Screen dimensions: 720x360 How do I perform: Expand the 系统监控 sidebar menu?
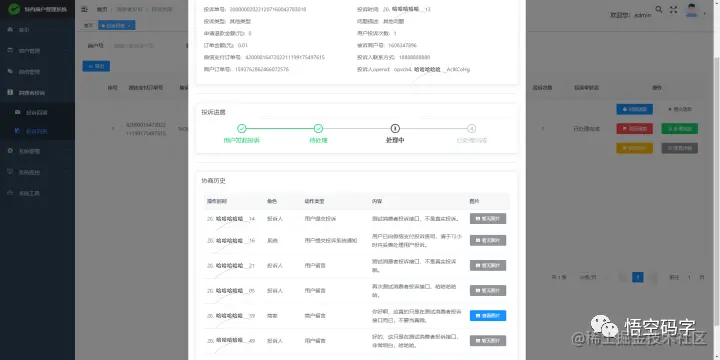pos(38,172)
